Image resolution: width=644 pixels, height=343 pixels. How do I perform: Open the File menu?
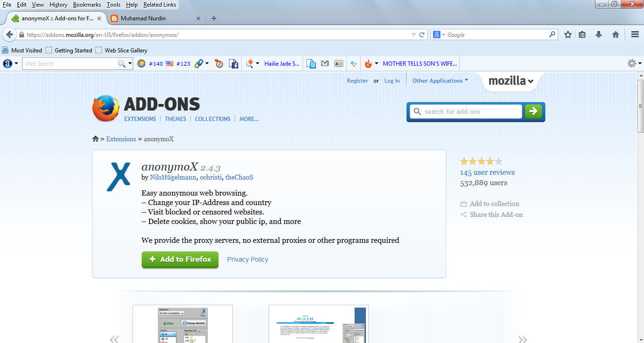7,4
